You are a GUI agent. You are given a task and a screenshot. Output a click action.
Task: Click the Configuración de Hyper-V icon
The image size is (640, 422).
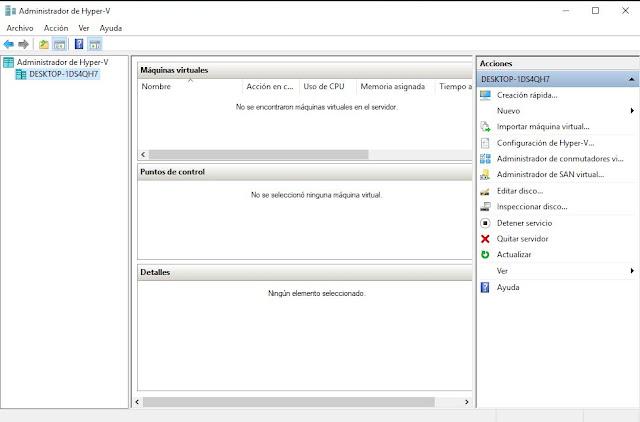tap(485, 143)
